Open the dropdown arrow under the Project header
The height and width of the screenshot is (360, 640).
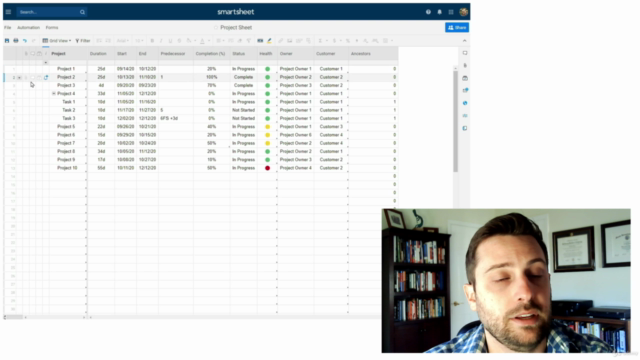coord(46,62)
